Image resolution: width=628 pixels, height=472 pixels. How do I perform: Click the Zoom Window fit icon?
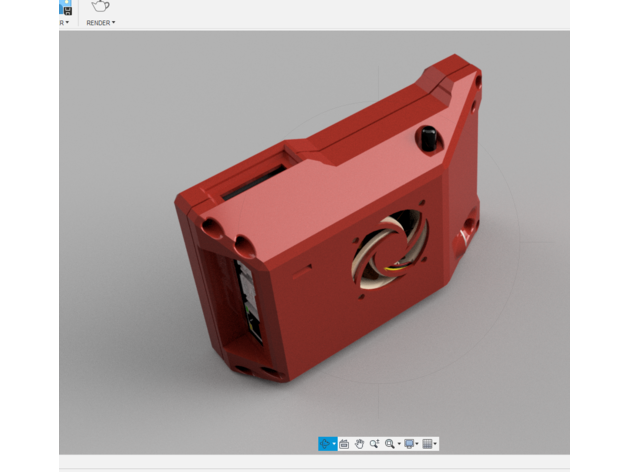[389, 443]
